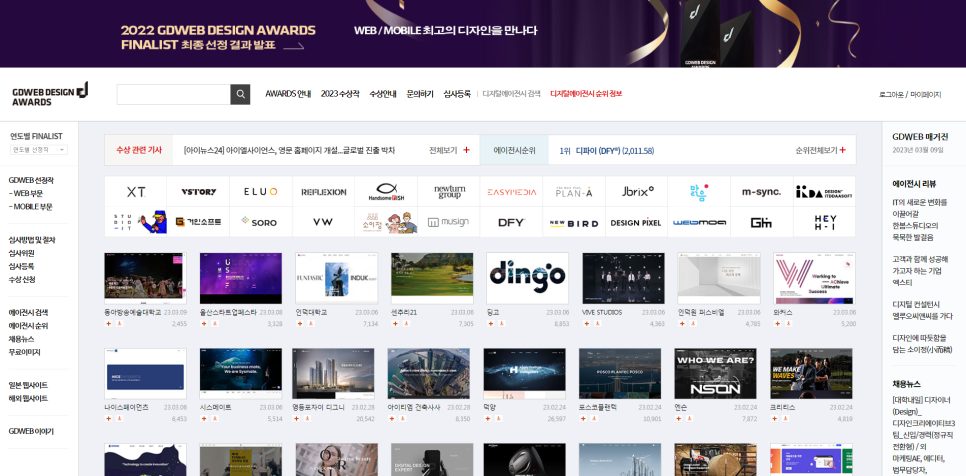This screenshot has width=966, height=476.
Task: Open the NEW BIRD agency logo
Action: (574, 222)
